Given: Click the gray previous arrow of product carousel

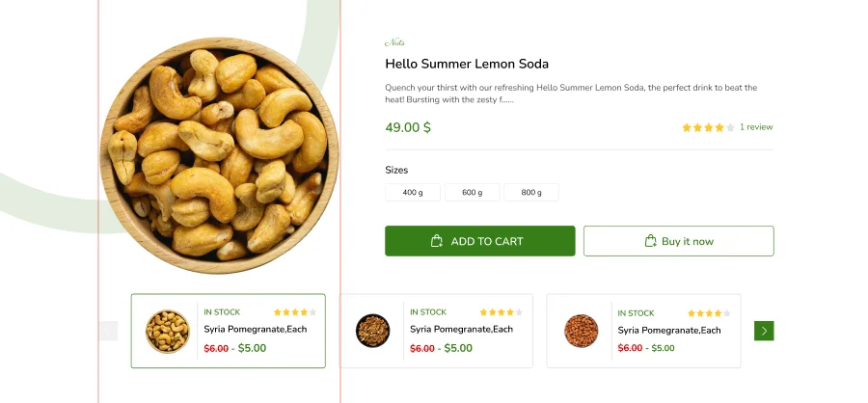Looking at the screenshot, I should point(109,331).
